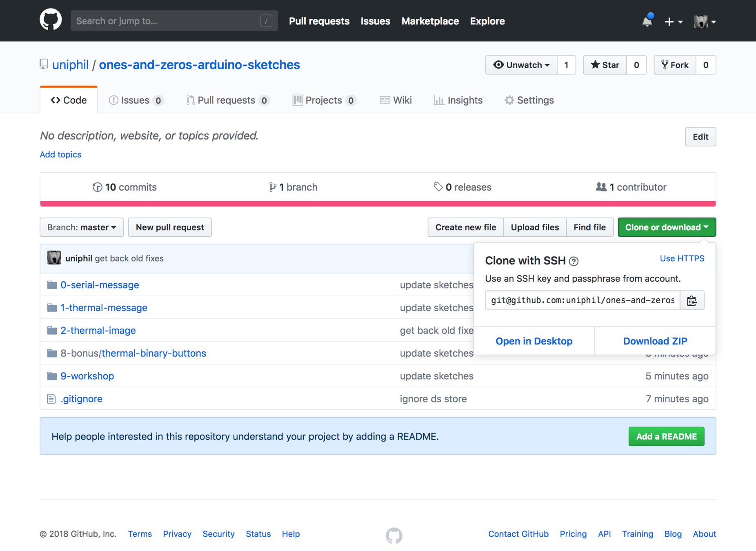Open the footer Terms link
The height and width of the screenshot is (551, 756).
click(x=140, y=534)
